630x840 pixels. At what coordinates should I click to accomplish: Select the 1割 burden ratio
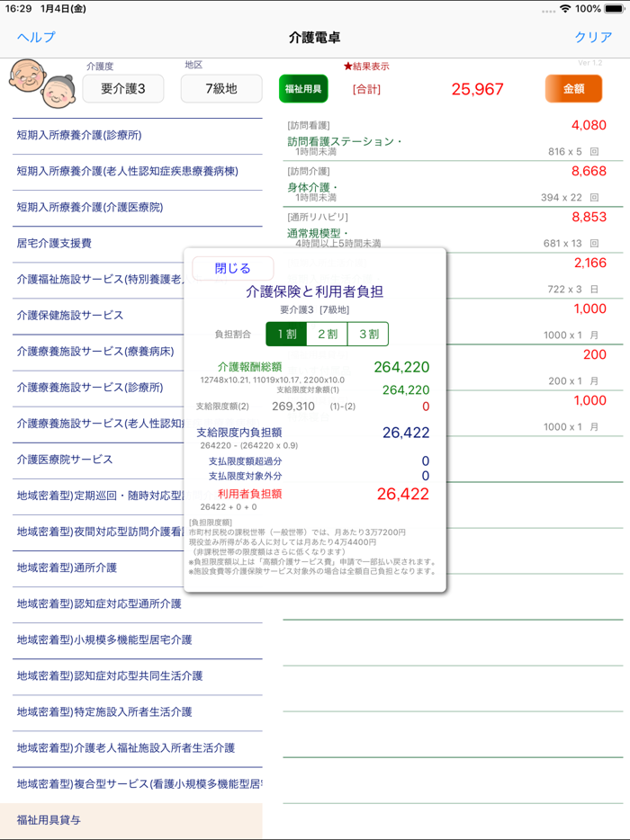286,334
